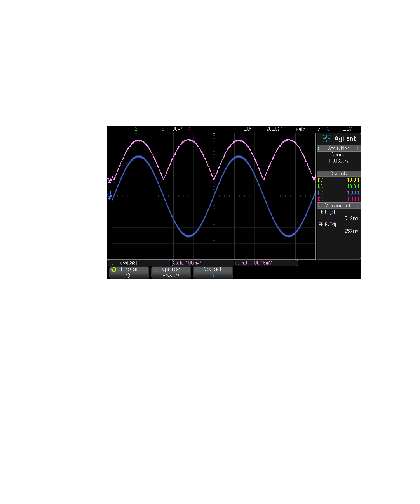Click the circular arrow icon on Operator softkey

(x=155, y=269)
